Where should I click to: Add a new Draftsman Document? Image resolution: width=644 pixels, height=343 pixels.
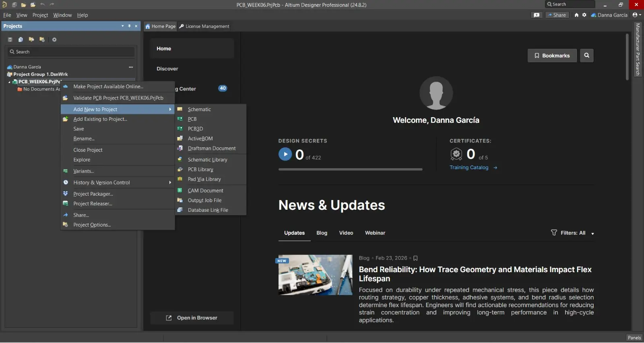pyautogui.click(x=211, y=149)
